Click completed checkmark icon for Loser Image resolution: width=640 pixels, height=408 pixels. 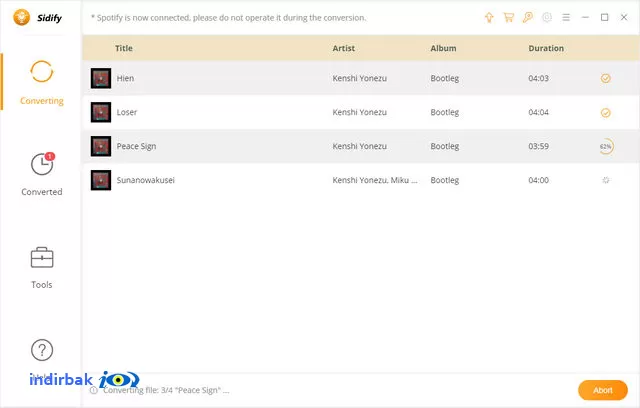605,113
